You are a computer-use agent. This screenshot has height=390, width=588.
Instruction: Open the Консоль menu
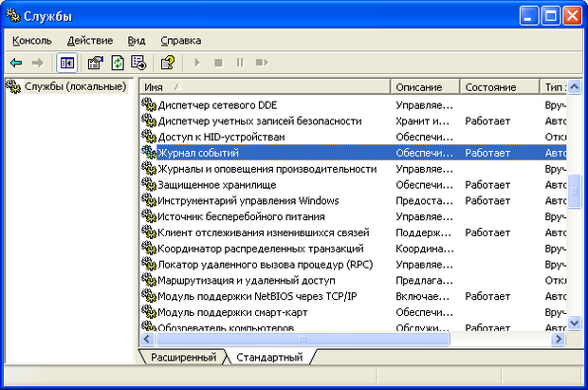(x=32, y=41)
